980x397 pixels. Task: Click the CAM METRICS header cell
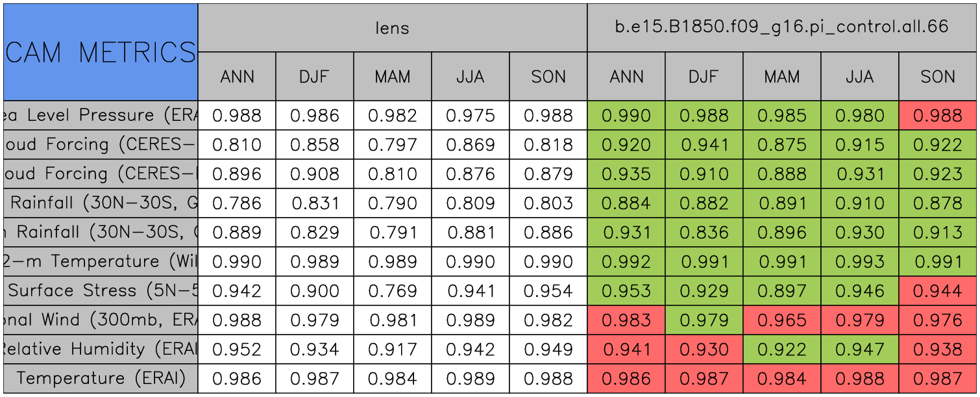click(x=101, y=52)
